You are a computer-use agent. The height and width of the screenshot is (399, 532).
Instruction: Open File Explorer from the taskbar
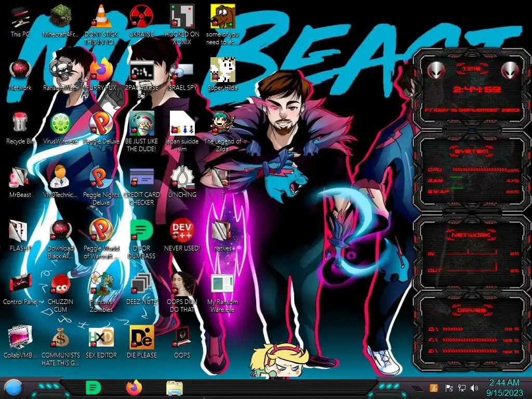175,389
